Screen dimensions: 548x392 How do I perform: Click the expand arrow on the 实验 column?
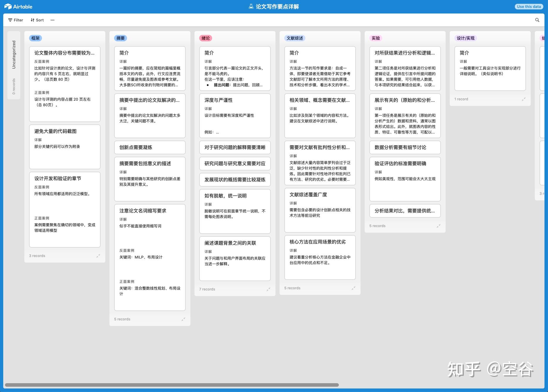(x=439, y=226)
